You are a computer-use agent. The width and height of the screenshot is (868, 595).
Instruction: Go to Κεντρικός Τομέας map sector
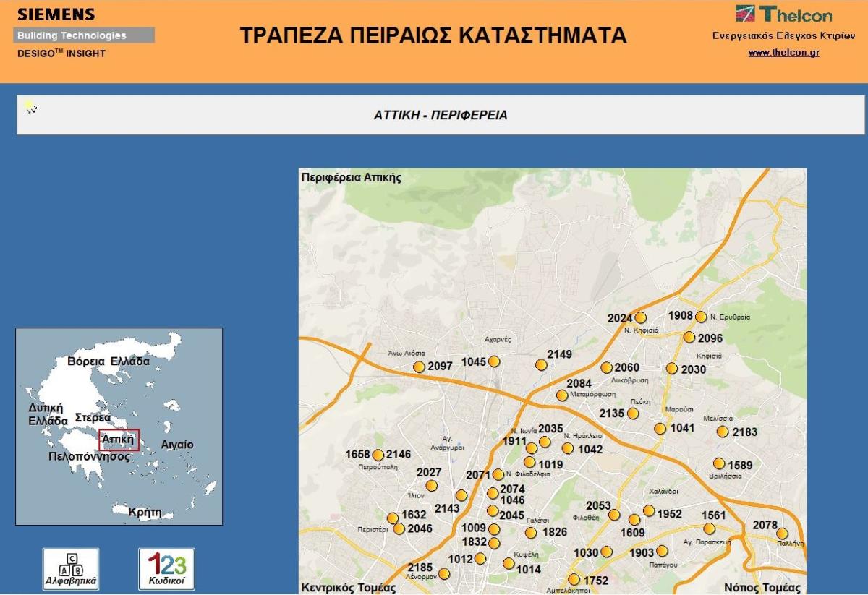pyautogui.click(x=349, y=587)
